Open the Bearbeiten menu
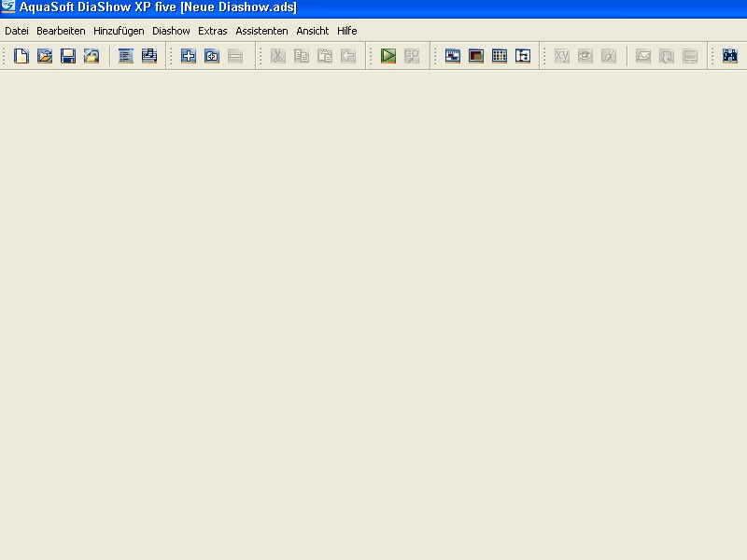The width and height of the screenshot is (747, 560). pyautogui.click(x=61, y=31)
